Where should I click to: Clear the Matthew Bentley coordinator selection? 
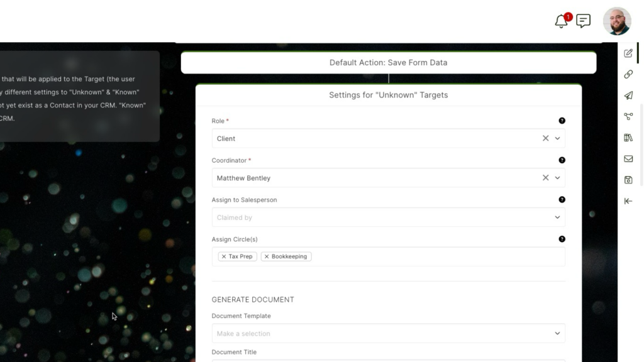(x=545, y=178)
